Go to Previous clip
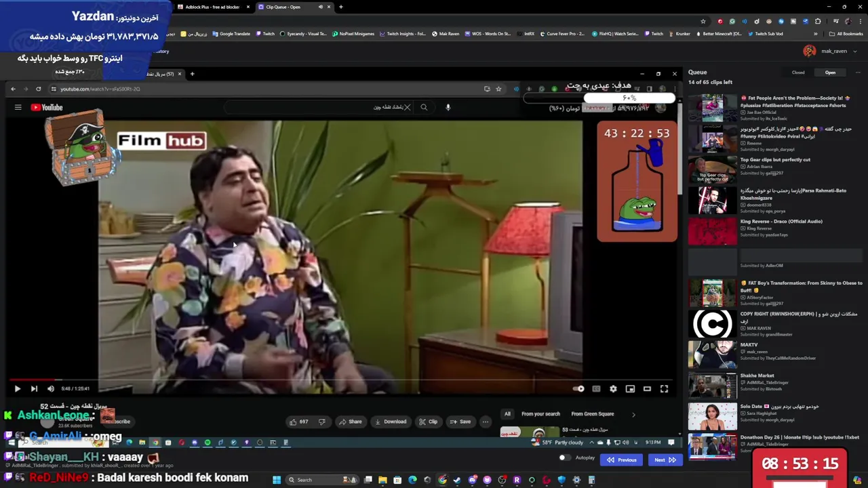This screenshot has height=488, width=868. point(622,460)
